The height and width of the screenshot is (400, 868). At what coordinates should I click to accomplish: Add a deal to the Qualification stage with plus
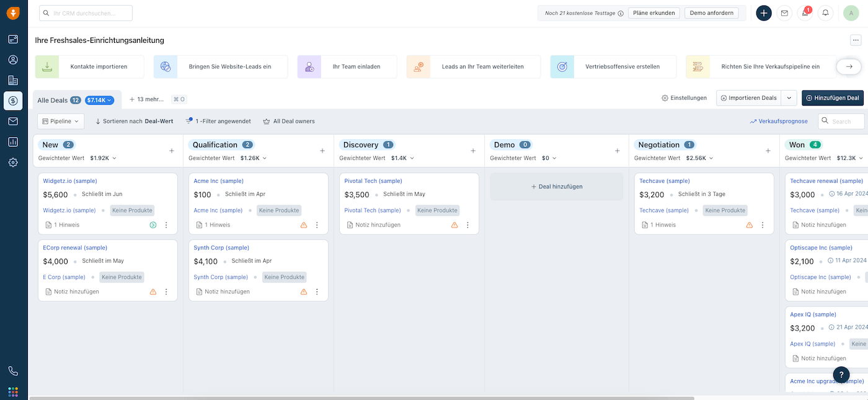point(322,151)
